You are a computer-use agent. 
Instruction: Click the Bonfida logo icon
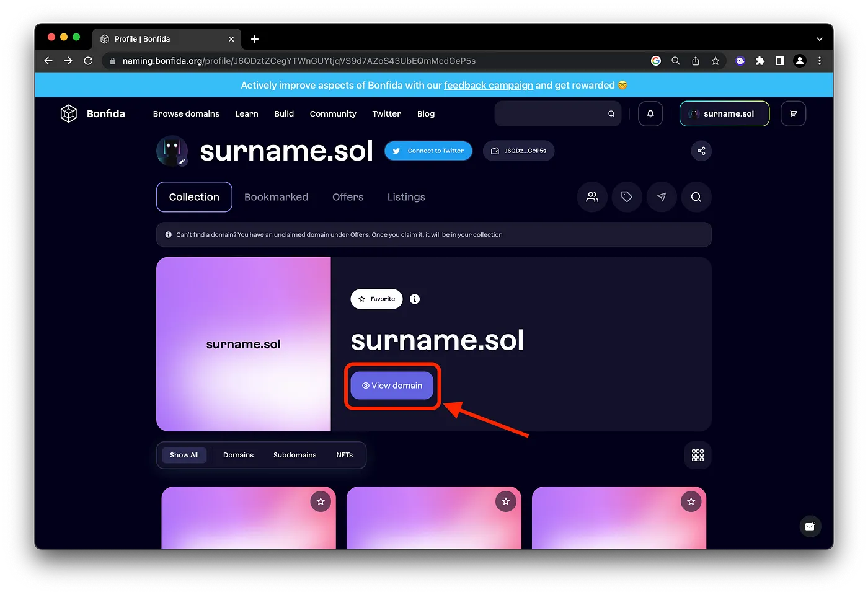coord(68,113)
